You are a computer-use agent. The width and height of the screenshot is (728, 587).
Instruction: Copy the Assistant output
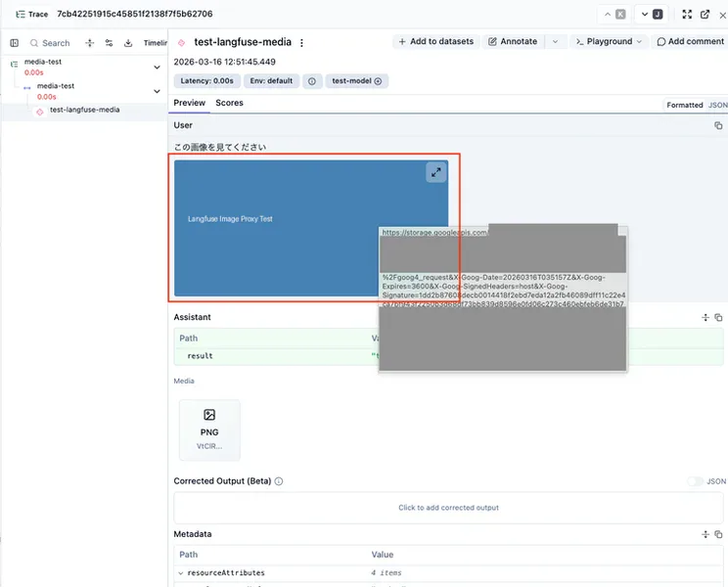tap(718, 317)
